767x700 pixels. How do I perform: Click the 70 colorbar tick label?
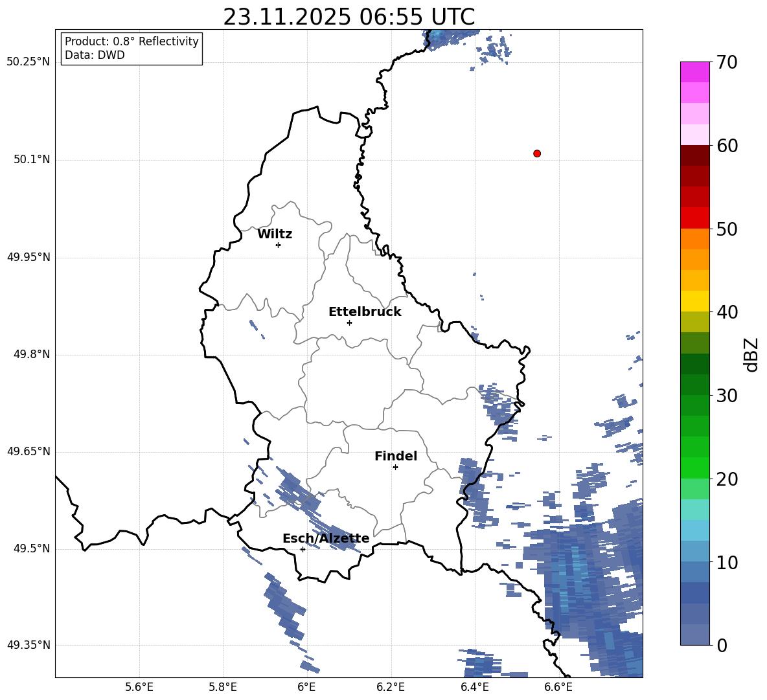pyautogui.click(x=727, y=62)
